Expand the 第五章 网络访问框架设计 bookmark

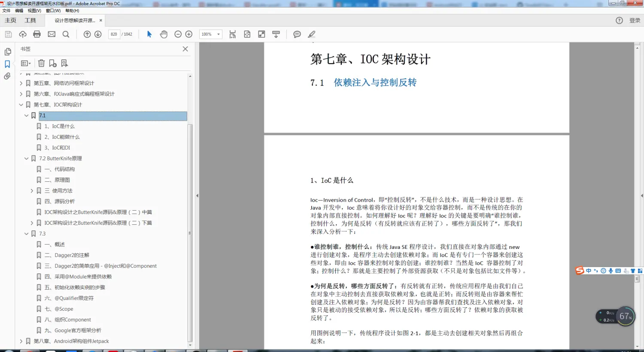point(21,83)
